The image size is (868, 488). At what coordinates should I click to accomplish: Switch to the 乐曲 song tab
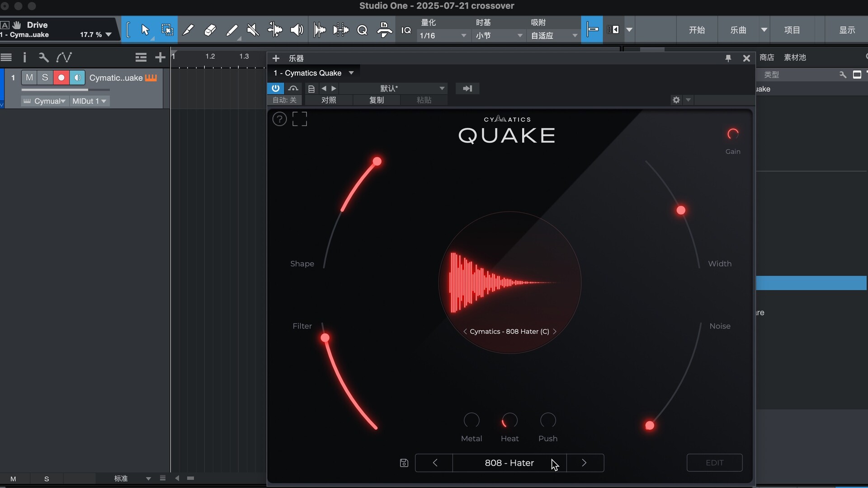coord(738,30)
